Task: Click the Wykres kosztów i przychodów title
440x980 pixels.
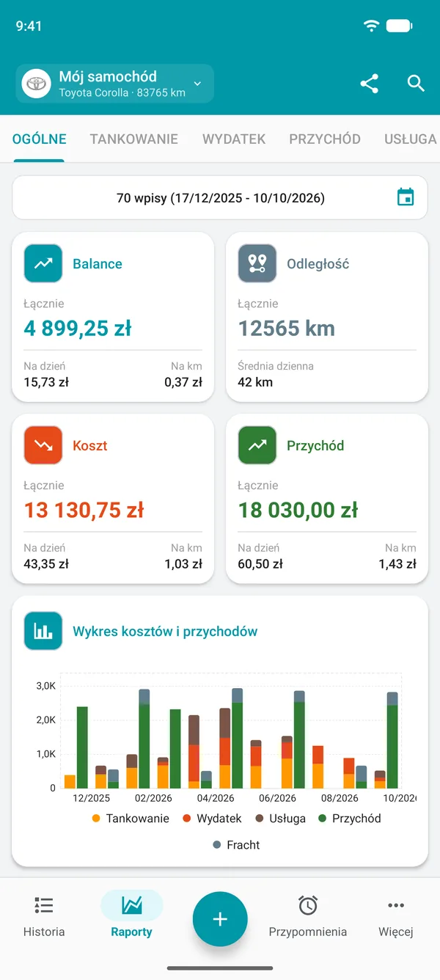Action: [x=165, y=631]
